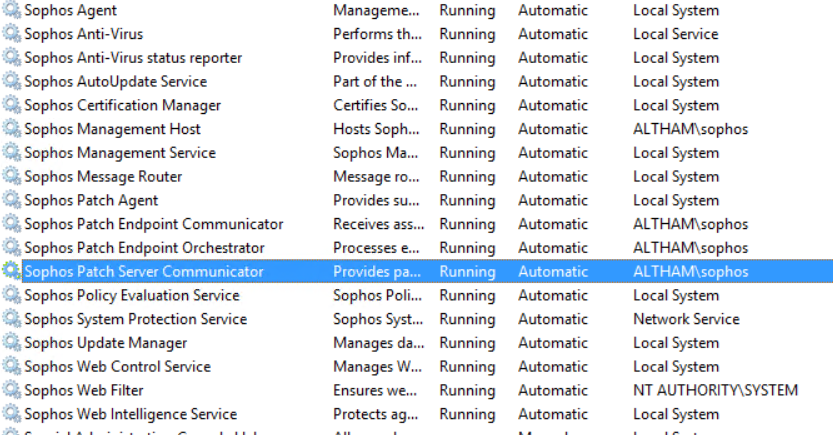Click 'NT AUTHORITY\SYSTEM' log-on cell
This screenshot has height=435, width=833.
[x=716, y=390]
